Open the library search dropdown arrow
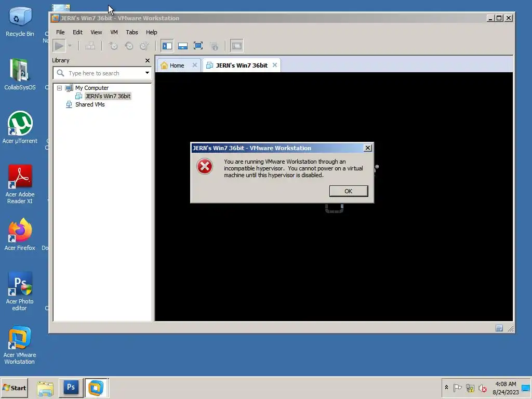This screenshot has width=532, height=399. (147, 73)
